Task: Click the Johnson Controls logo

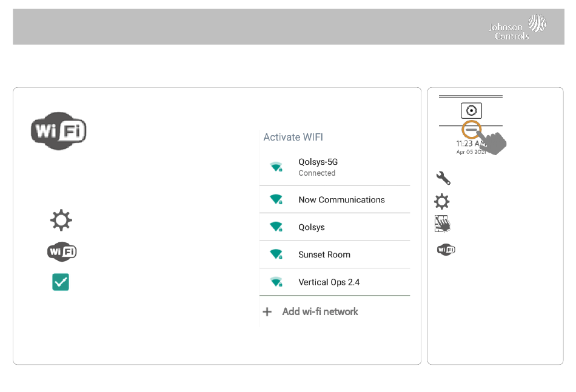Action: (517, 27)
